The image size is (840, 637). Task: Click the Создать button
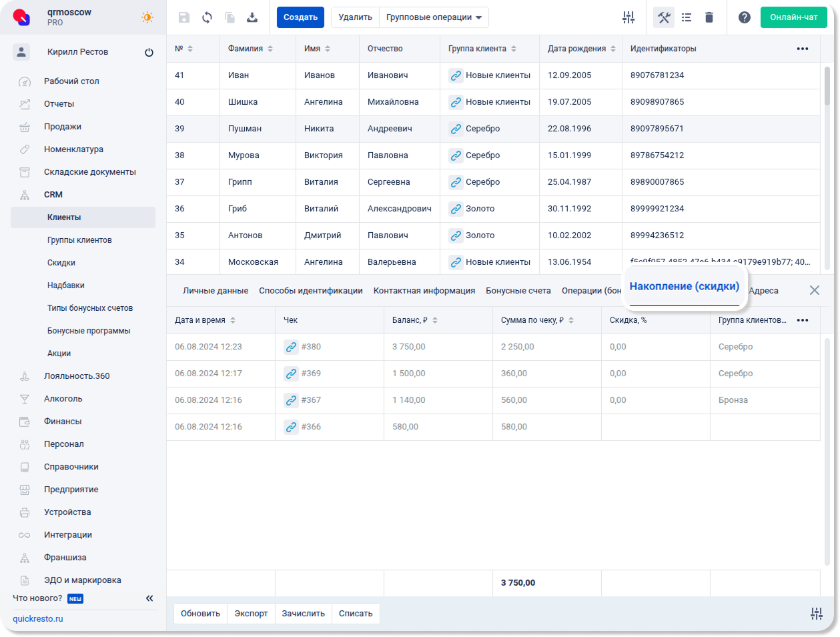pyautogui.click(x=300, y=17)
